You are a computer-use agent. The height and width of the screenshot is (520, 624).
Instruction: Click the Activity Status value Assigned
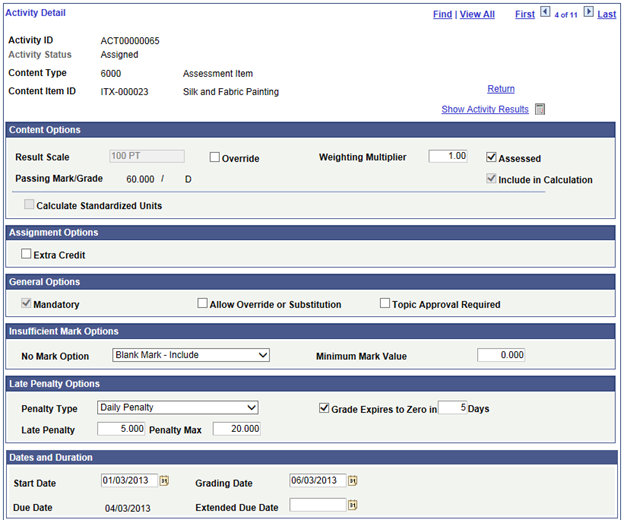[x=119, y=55]
